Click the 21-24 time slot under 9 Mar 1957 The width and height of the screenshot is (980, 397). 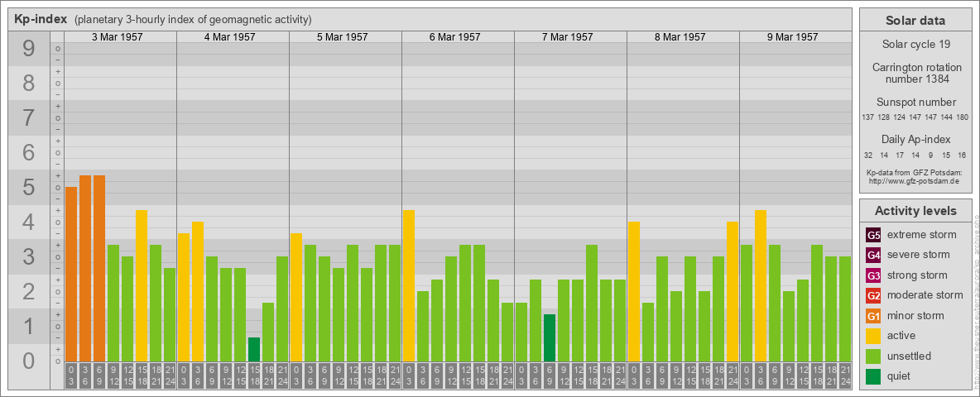[845, 376]
